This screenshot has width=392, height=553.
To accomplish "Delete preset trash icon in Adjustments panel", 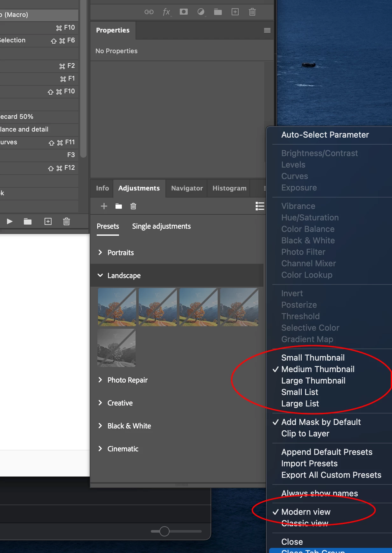I will click(x=133, y=206).
